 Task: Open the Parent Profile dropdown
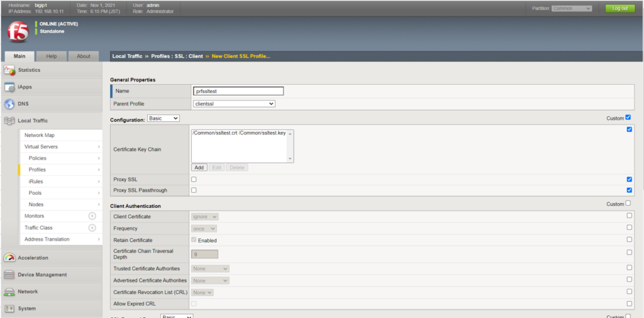234,104
